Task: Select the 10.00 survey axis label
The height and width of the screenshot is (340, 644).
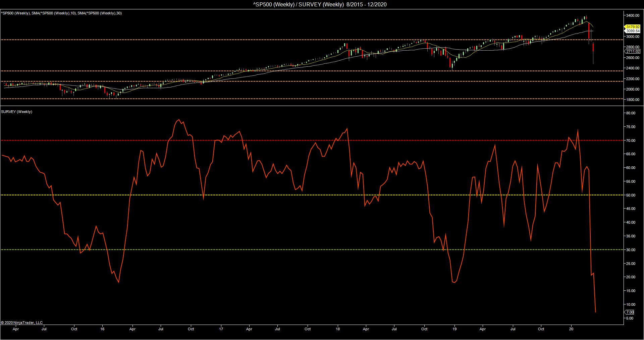Action: point(631,304)
